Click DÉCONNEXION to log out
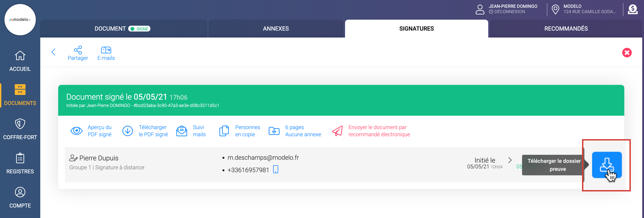Image resolution: width=644 pixels, height=218 pixels. tap(509, 12)
